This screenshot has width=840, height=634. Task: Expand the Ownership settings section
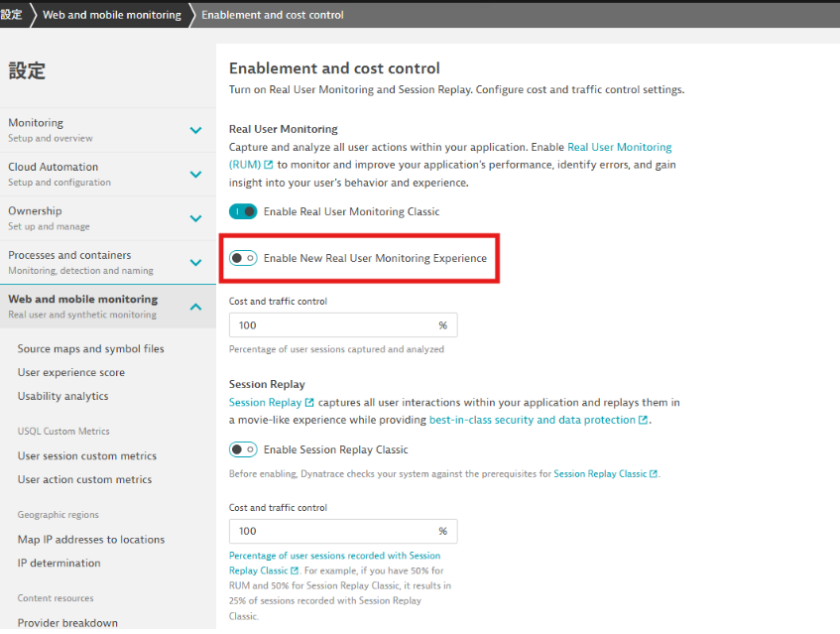click(195, 218)
